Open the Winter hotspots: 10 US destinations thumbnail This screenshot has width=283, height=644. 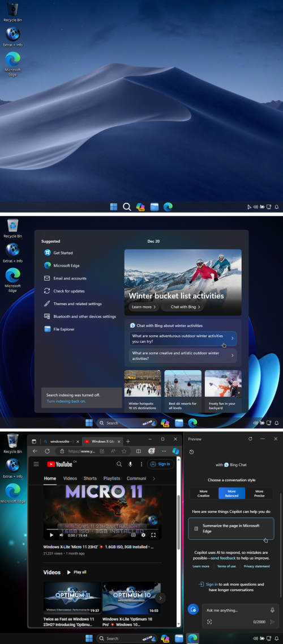click(x=143, y=391)
